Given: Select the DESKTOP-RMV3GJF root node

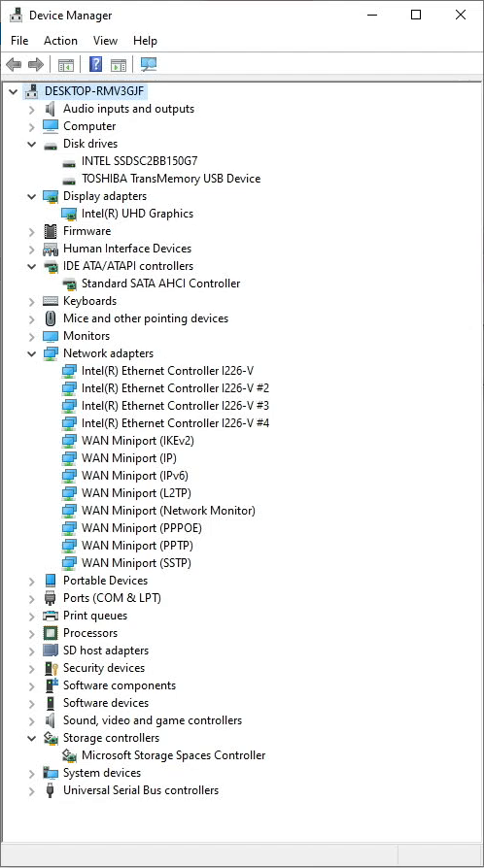Looking at the screenshot, I should click(96, 91).
